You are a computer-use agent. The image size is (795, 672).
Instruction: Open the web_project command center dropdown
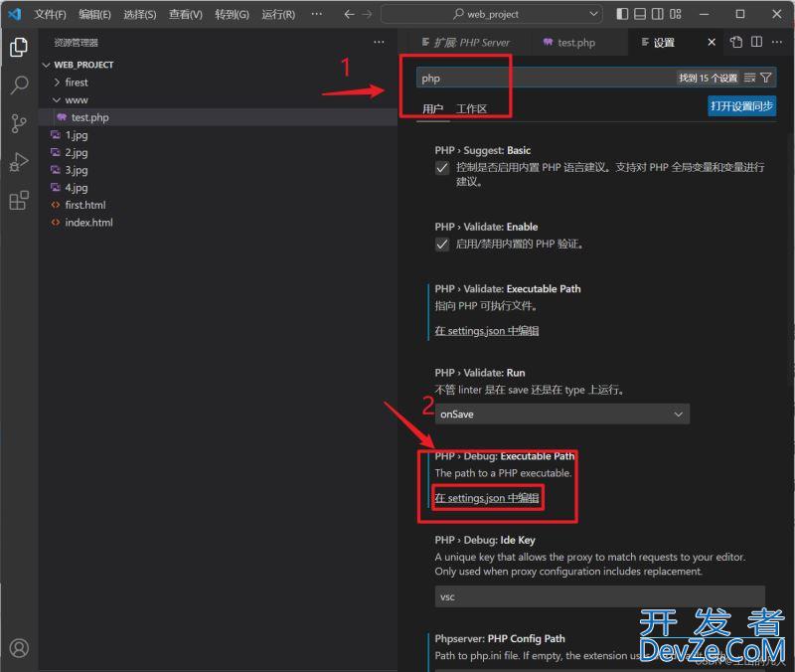(x=593, y=14)
